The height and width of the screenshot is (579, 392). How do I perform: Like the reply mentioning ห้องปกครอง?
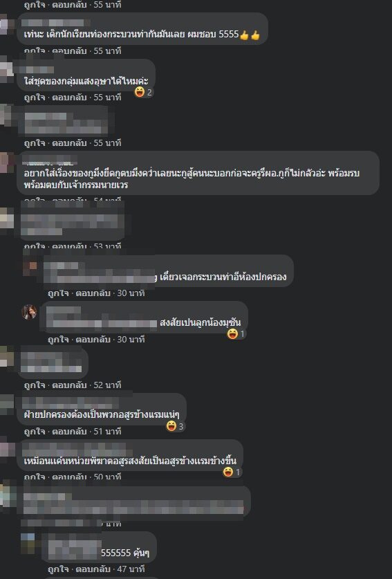click(58, 293)
